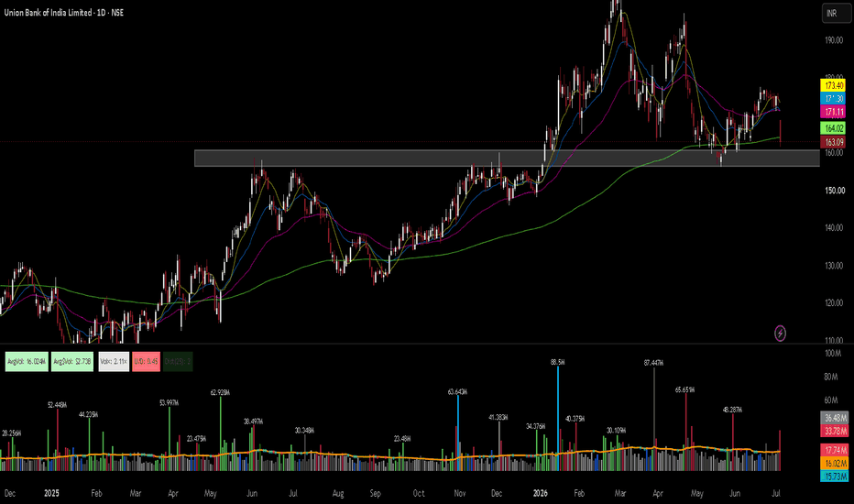Viewport: 854px width, 504px height.
Task: Click the orange 16.02M volume scale label
Action: (835, 463)
